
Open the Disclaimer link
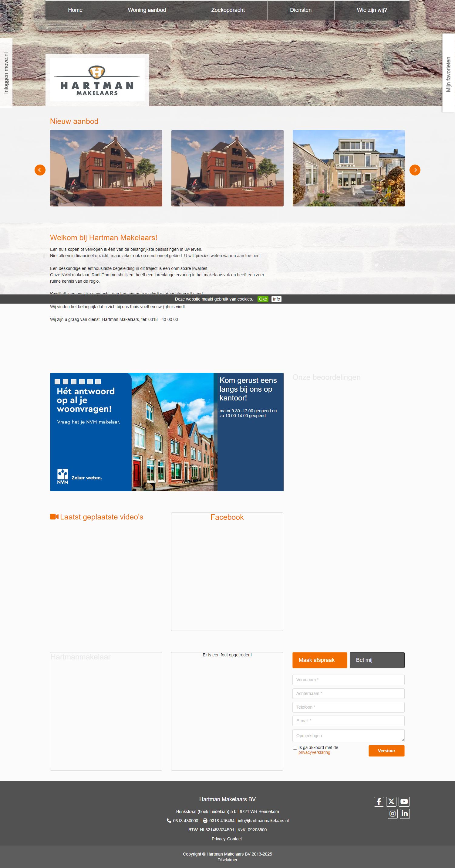(x=227, y=859)
